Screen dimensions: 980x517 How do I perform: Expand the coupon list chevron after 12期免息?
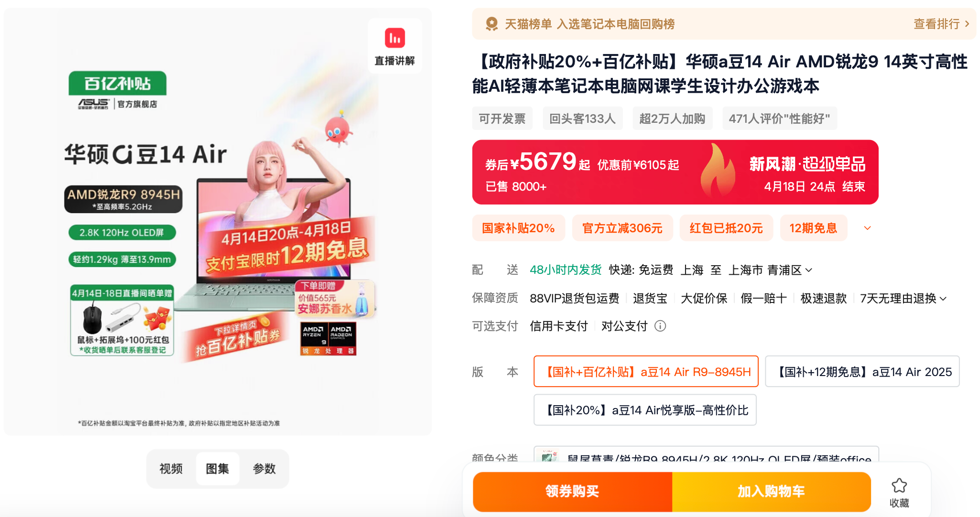[867, 228]
